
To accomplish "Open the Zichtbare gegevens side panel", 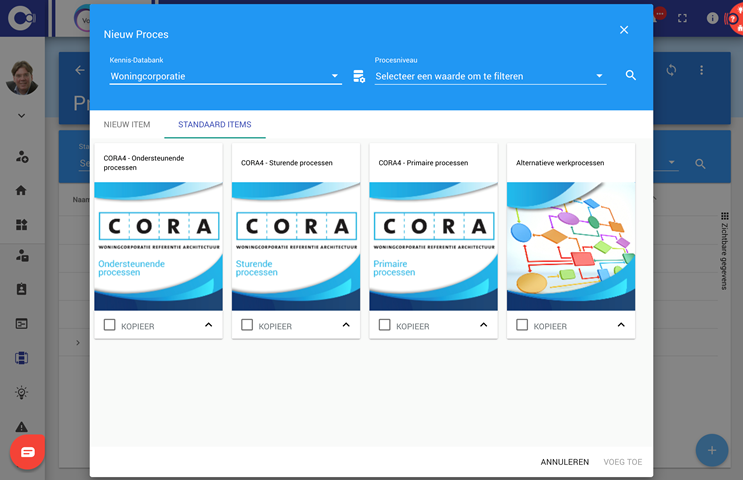I will 724,251.
